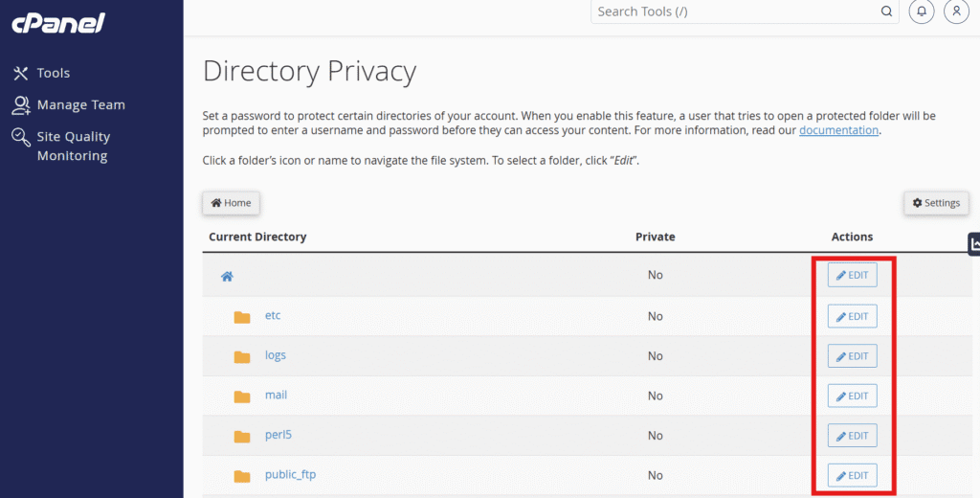Navigate into the mail folder name
The image size is (980, 498).
(276, 395)
